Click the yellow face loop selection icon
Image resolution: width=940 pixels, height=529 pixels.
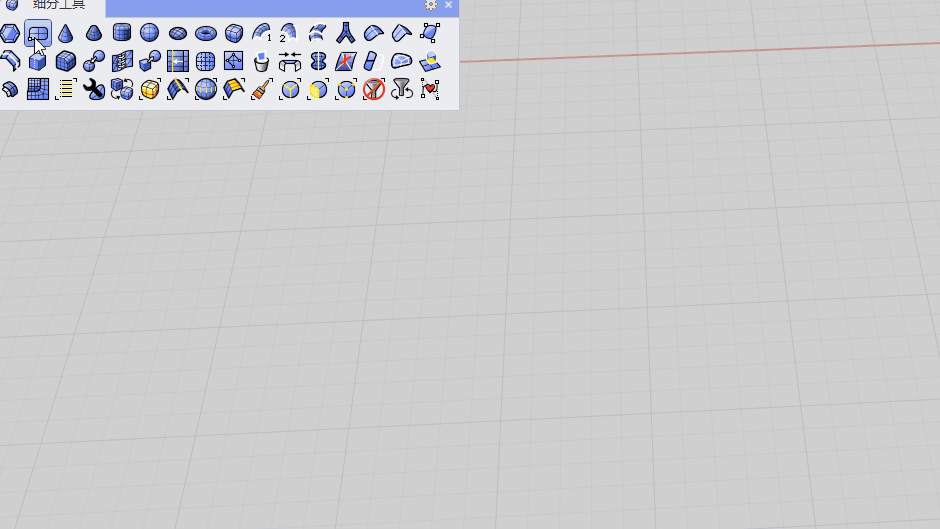click(234, 89)
